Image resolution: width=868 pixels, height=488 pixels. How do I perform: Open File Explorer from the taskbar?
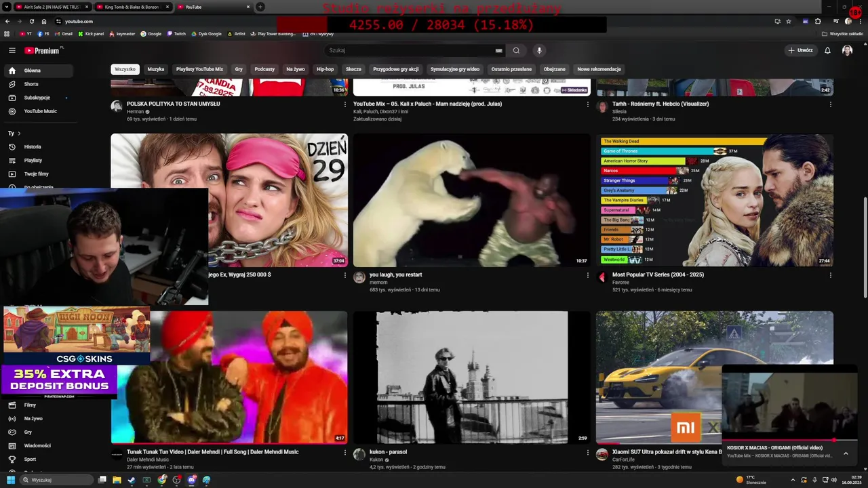point(117,480)
